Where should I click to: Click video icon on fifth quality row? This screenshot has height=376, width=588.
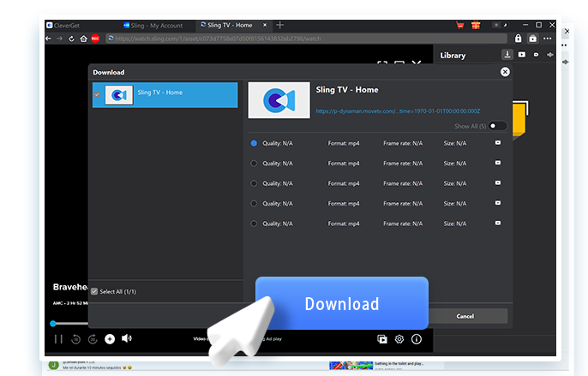click(x=498, y=223)
